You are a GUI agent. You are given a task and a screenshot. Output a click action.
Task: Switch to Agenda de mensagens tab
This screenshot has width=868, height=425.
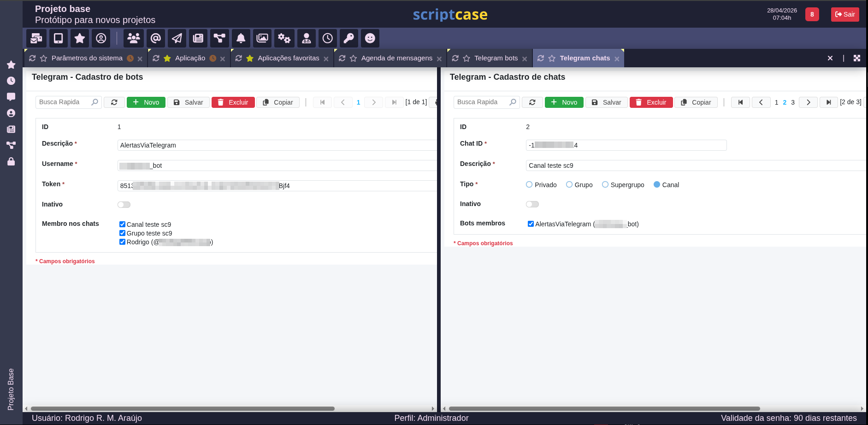[396, 58]
